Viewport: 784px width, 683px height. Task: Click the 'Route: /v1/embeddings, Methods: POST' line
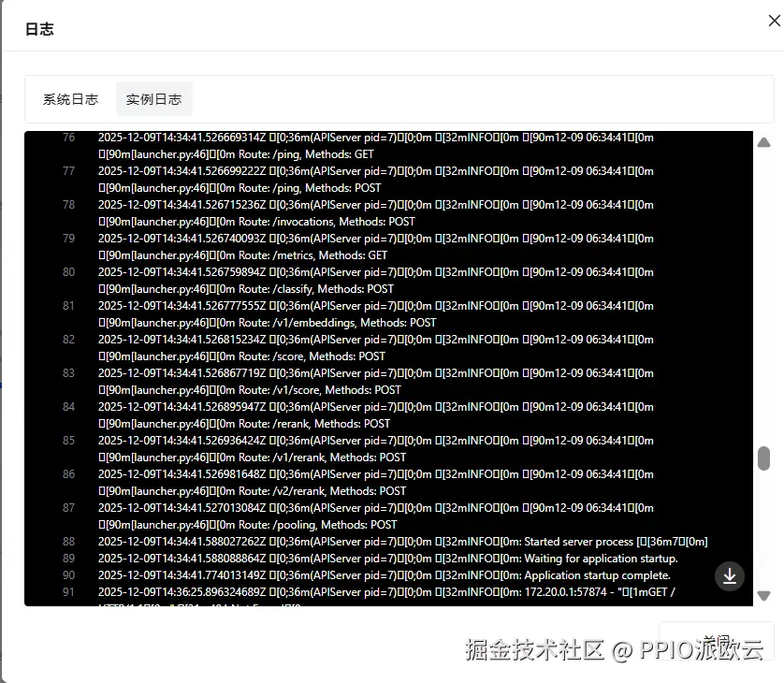pyautogui.click(x=337, y=323)
